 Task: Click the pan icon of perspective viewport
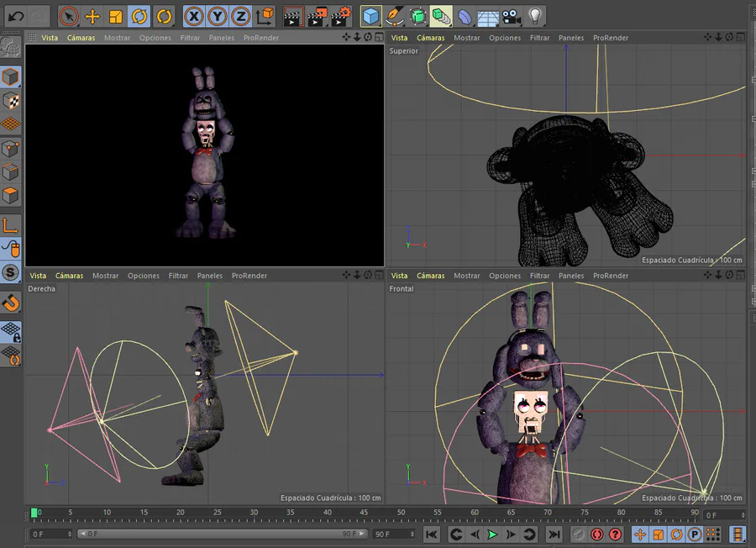(346, 37)
